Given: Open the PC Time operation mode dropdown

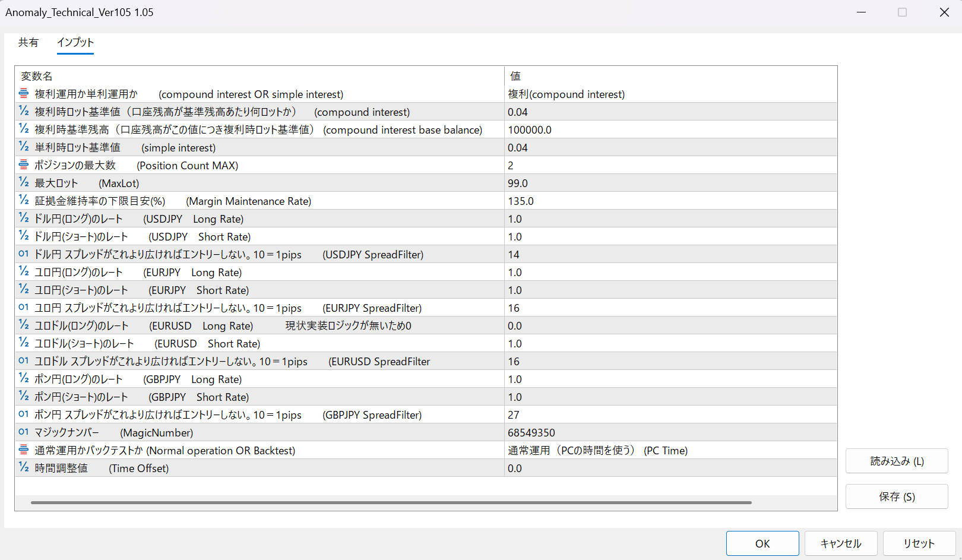Looking at the screenshot, I should point(670,451).
